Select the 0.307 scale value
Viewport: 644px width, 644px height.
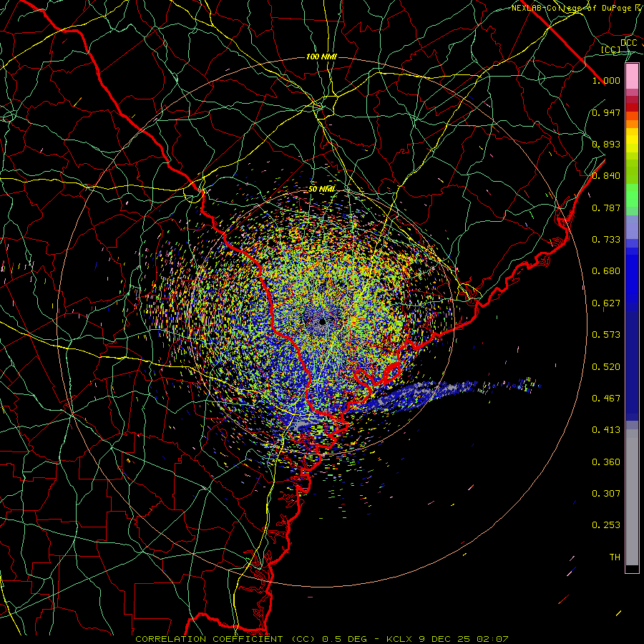606,494
